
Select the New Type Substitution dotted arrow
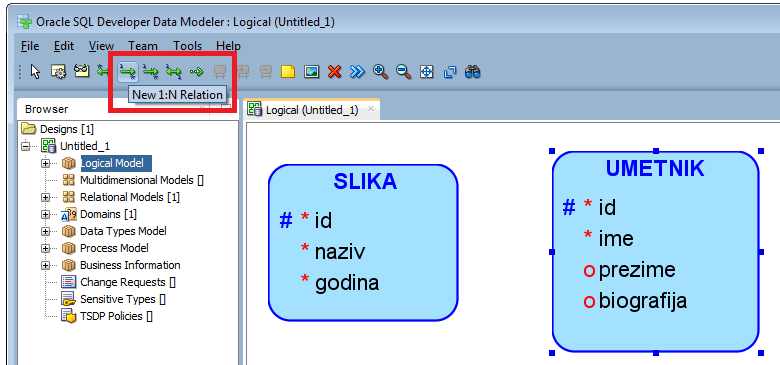[197, 72]
